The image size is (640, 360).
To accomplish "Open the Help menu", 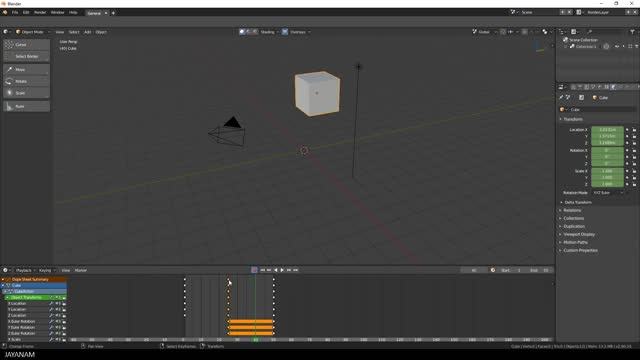I will point(73,13).
